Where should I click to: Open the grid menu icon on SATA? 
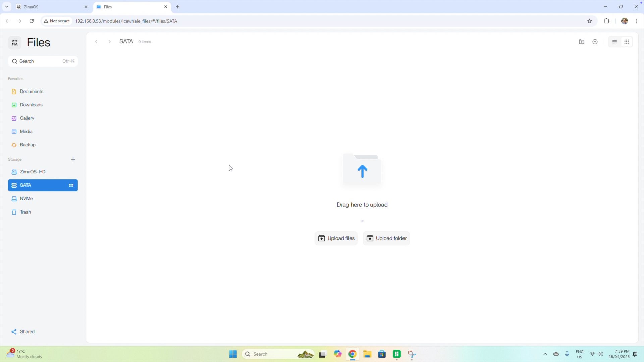(71, 185)
